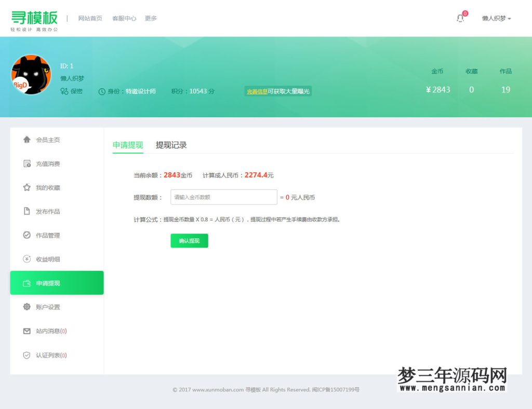View 收益明细 earnings details

[47, 259]
